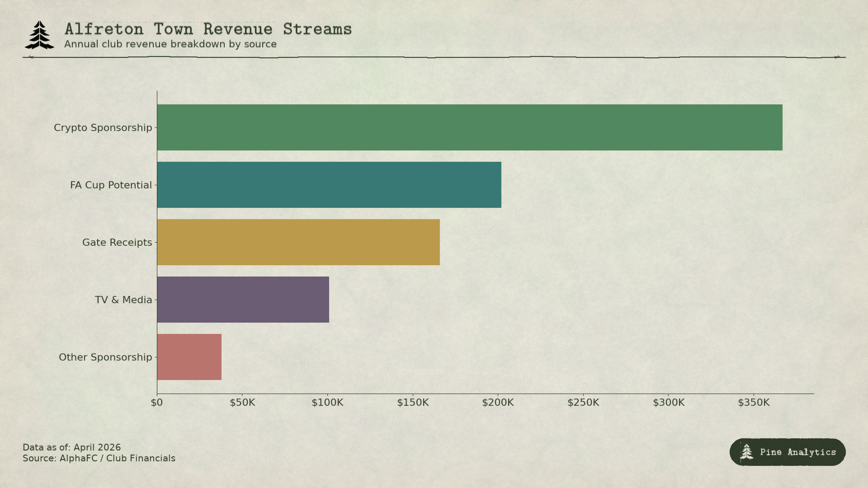Click the Source: AlphaFC / Club Financials text
This screenshot has height=488, width=868.
pos(99,458)
